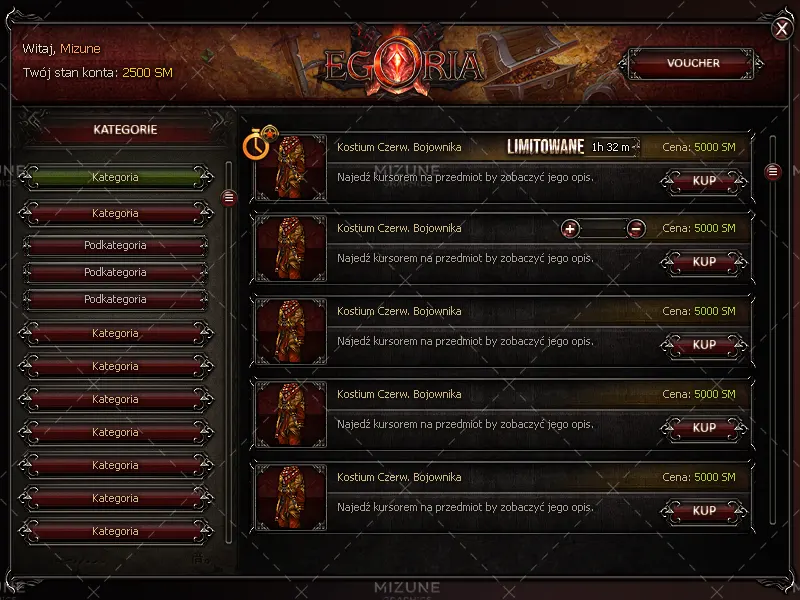Viewport: 800px width, 600px height.
Task: Expand the Kategoria right below the subcategories
Action: pyautogui.click(x=116, y=333)
